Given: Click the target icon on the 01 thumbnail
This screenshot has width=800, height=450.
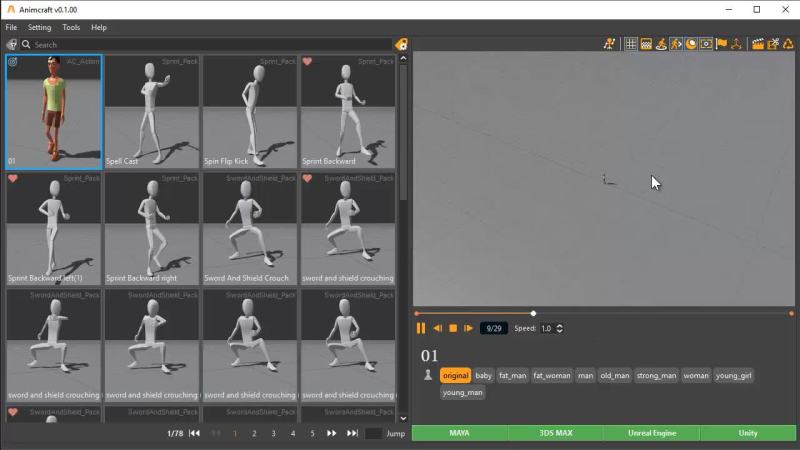Looking at the screenshot, I should click(13, 62).
